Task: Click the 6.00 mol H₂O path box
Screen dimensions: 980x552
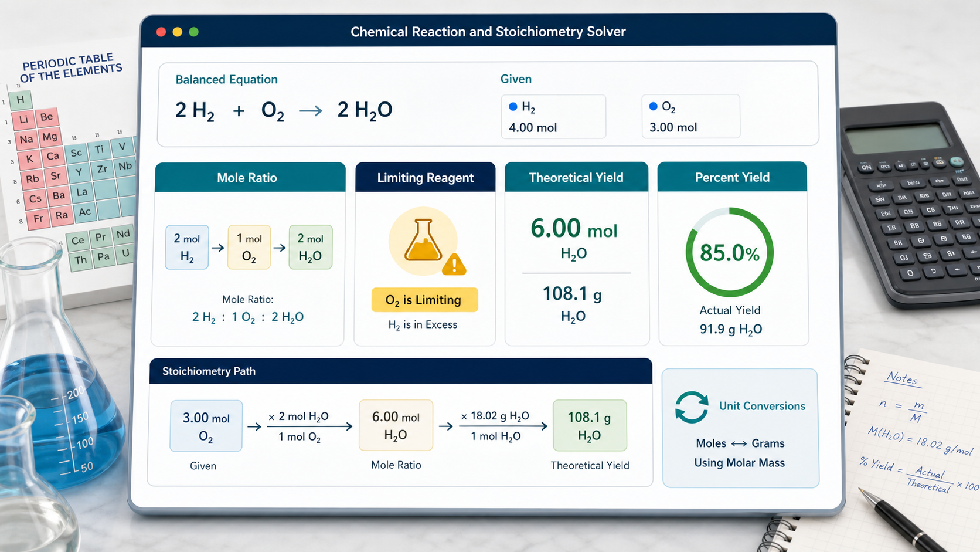Action: click(396, 425)
